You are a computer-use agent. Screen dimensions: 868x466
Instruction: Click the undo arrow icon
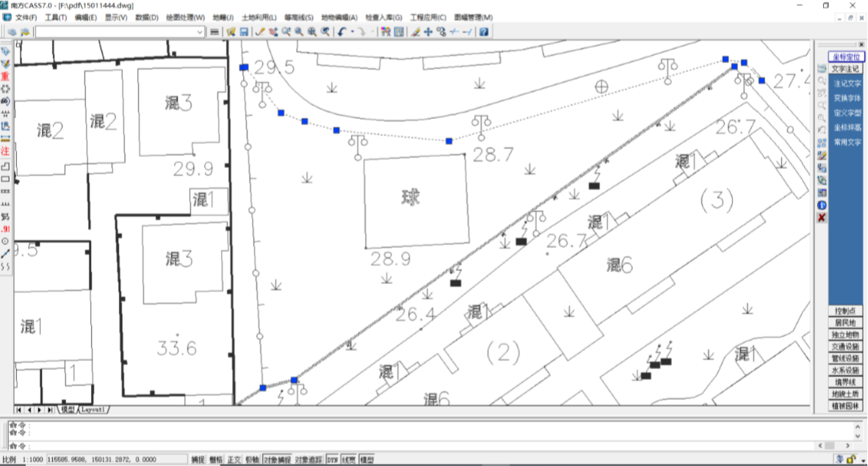coord(342,32)
